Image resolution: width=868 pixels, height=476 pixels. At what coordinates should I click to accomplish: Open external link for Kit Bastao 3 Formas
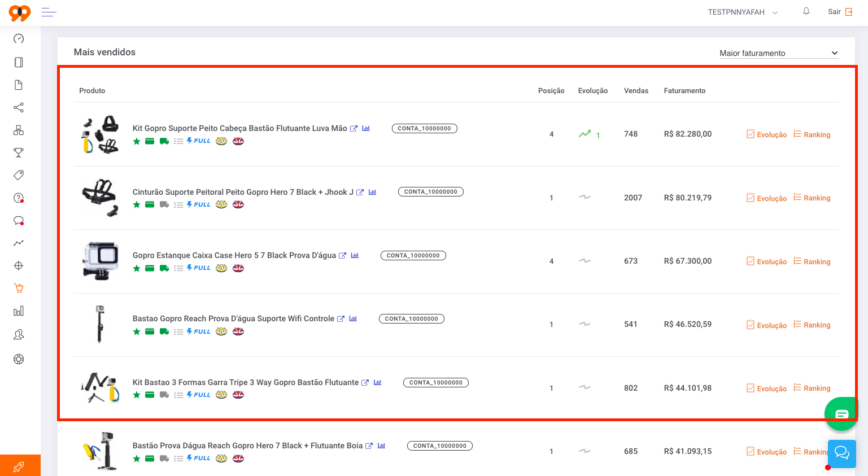point(365,383)
